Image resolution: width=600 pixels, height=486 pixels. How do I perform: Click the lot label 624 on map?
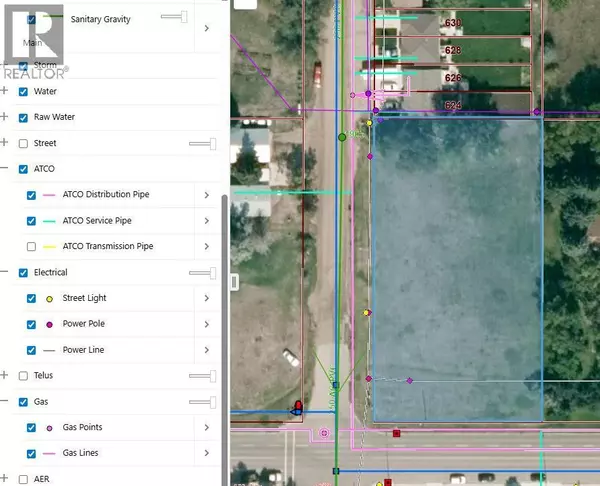pyautogui.click(x=453, y=104)
